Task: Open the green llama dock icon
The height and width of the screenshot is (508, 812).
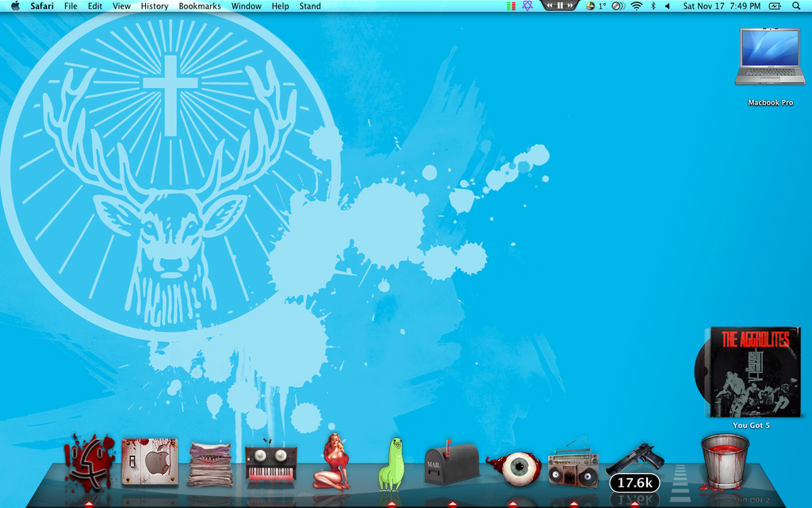Action: pos(392,464)
